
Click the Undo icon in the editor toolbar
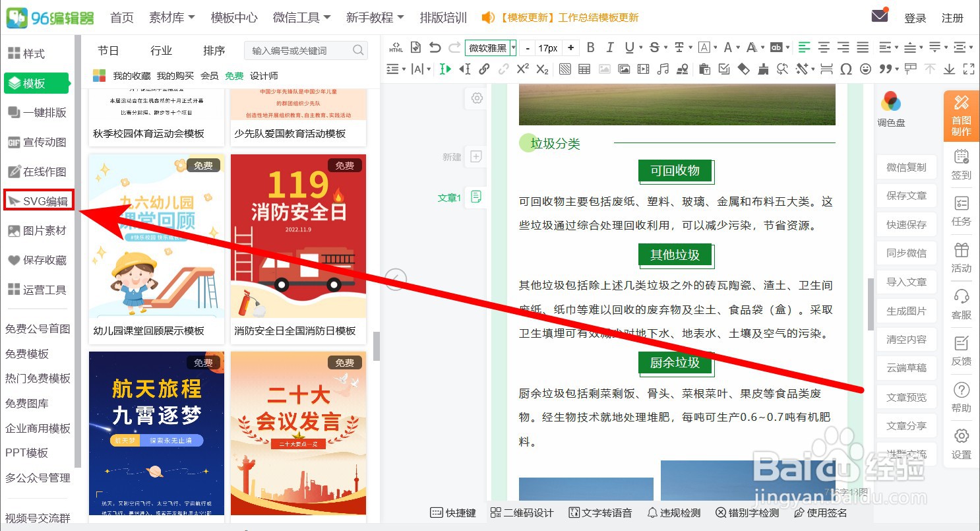(435, 47)
